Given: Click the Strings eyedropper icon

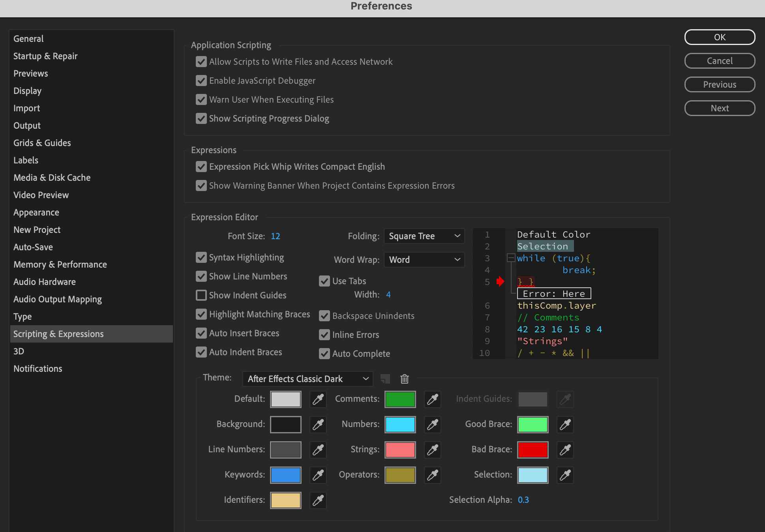Looking at the screenshot, I should 433,450.
